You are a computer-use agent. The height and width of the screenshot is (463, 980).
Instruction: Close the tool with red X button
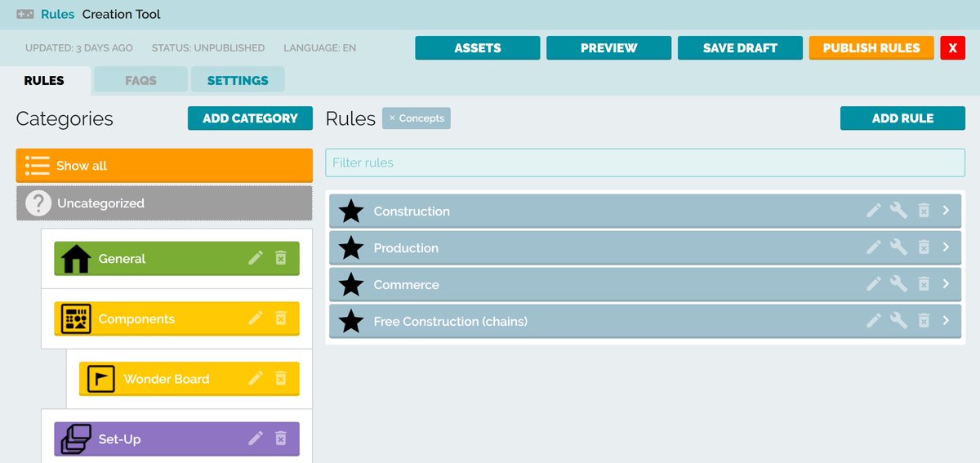coord(952,48)
